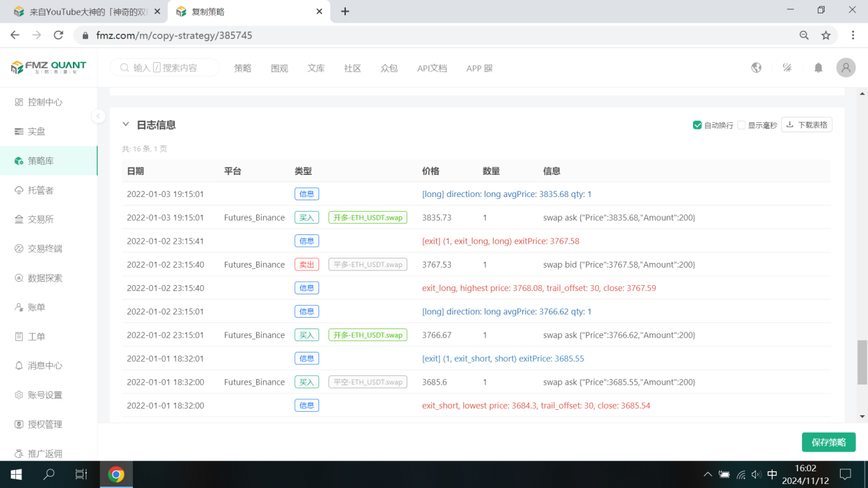Switch to the 来自YouTube大神的 browser tab
The width and height of the screenshot is (868, 488).
coord(85,11)
